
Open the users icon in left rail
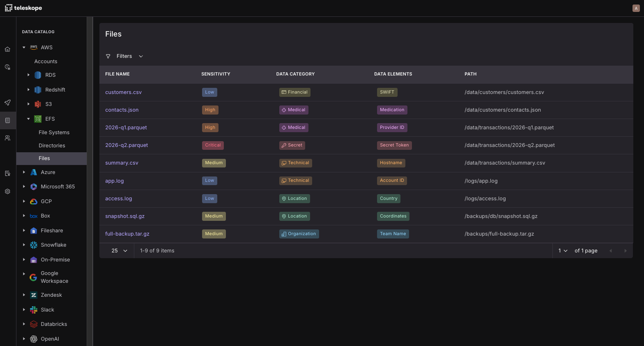point(7,138)
